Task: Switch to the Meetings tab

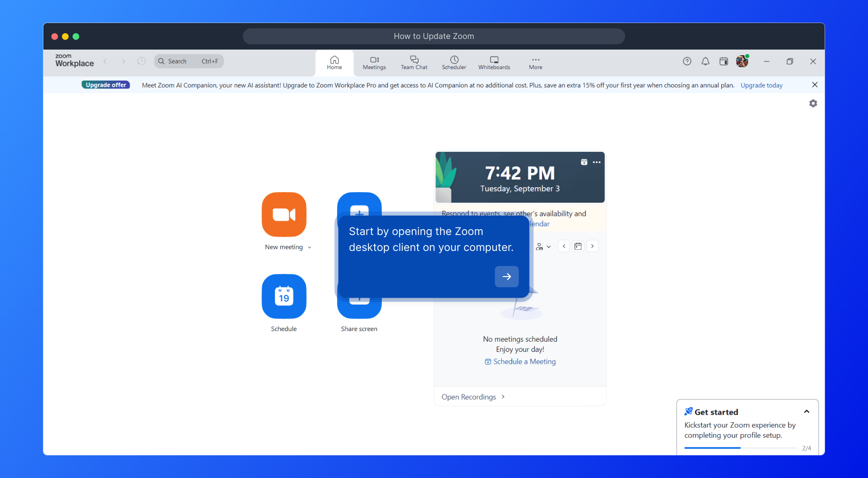Action: pos(374,63)
